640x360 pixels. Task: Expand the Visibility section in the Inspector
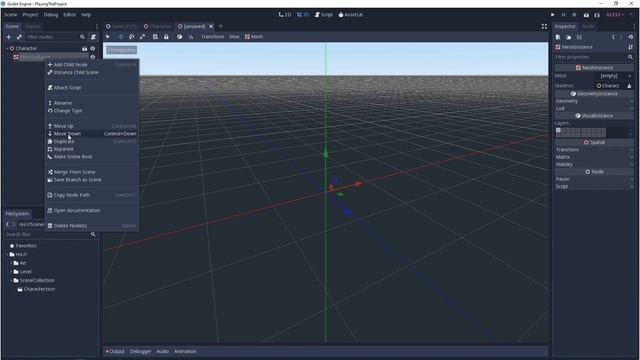(593, 164)
